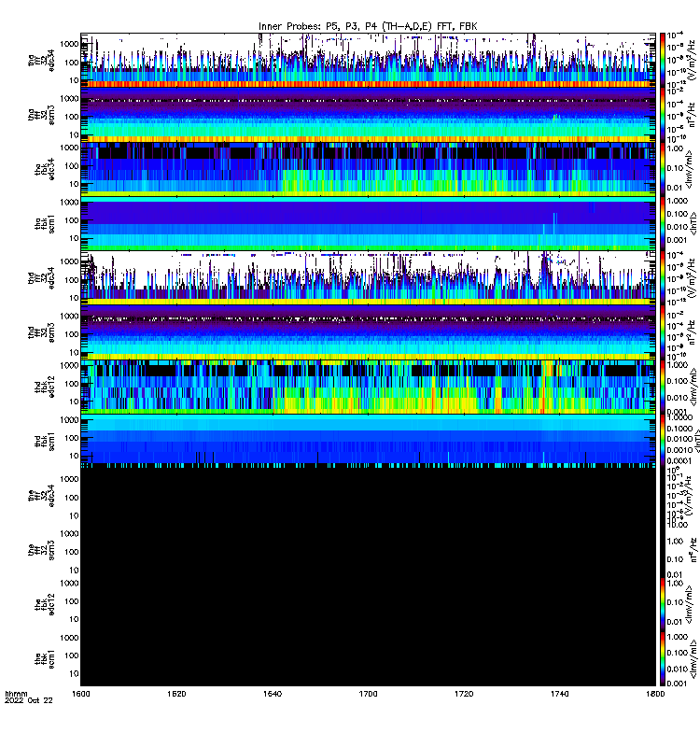The width and height of the screenshot is (700, 747).
Task: Click the 1640 time tick label
Action: 273,694
